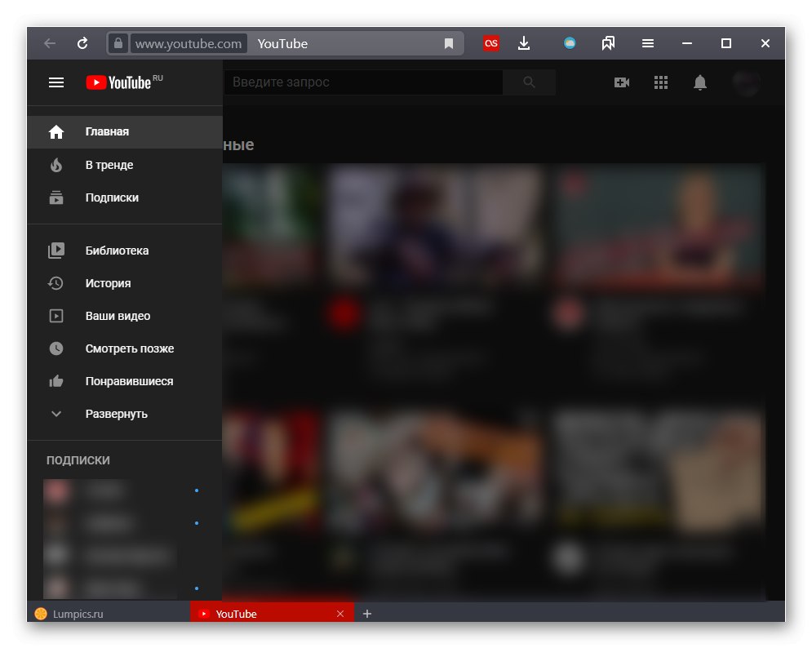Image resolution: width=812 pixels, height=648 pixels.
Task: Open Смотреть позже playlist
Action: click(x=125, y=348)
